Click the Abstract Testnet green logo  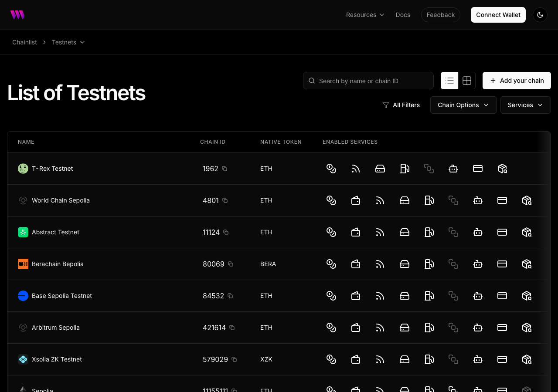23,232
